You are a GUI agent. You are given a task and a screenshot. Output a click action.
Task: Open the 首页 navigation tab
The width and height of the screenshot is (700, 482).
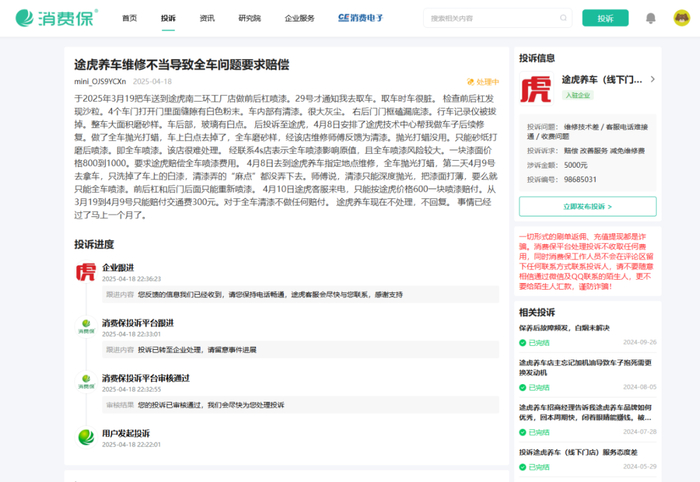point(129,18)
